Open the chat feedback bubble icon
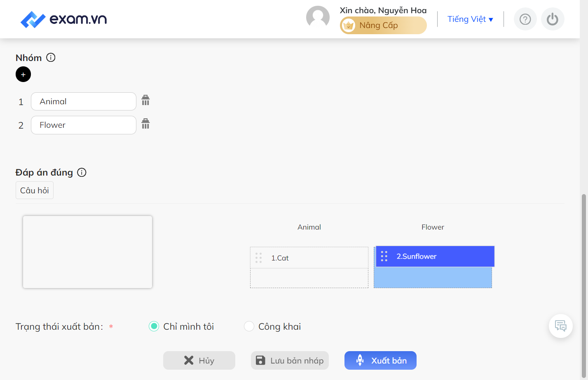 (x=560, y=326)
